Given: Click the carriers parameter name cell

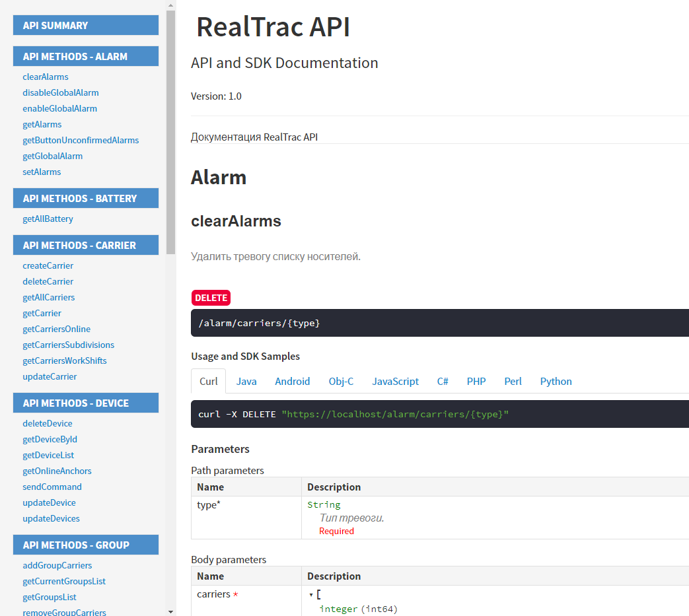Looking at the screenshot, I should tap(246, 601).
